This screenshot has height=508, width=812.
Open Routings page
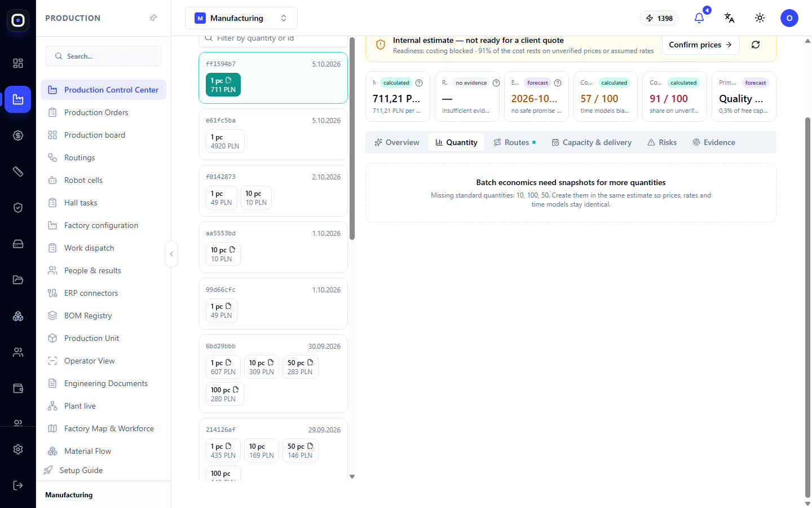(x=103, y=157)
